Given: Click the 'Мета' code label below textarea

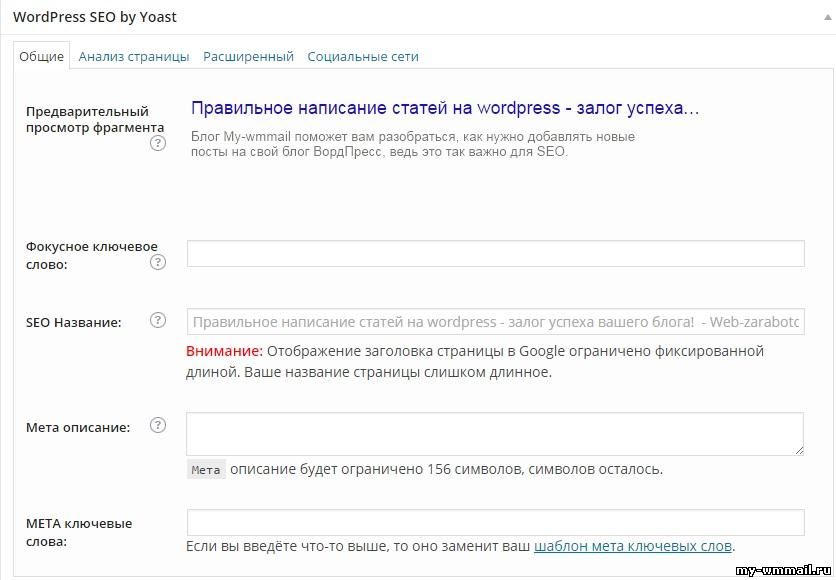Looking at the screenshot, I should point(206,470).
